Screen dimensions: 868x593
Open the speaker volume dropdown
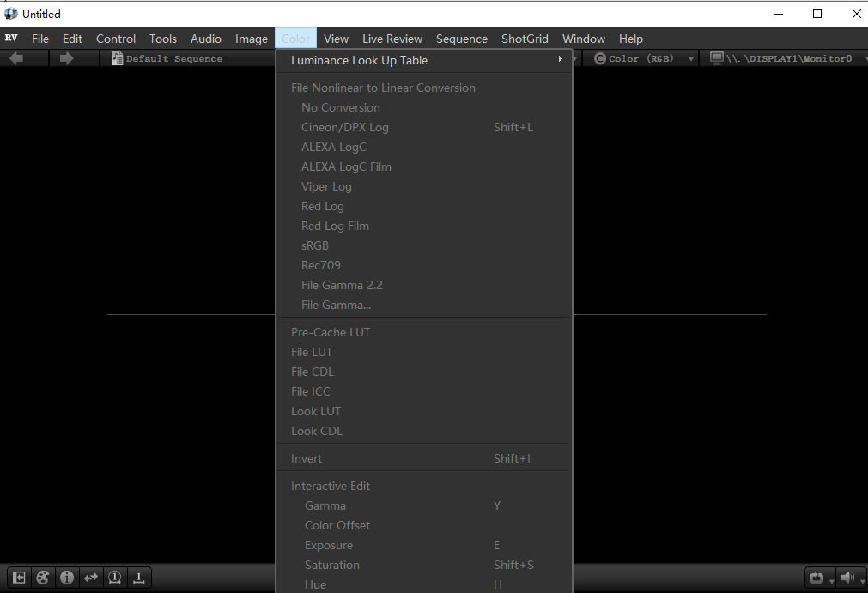(x=850, y=578)
